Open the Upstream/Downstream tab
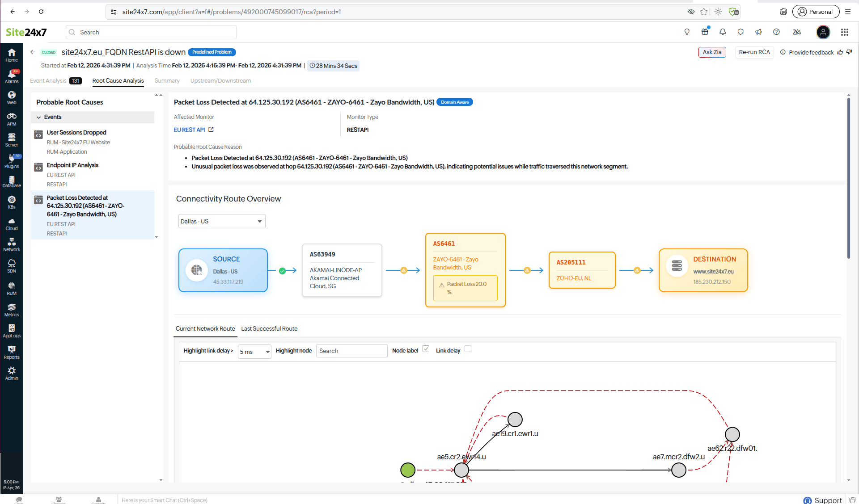The width and height of the screenshot is (859, 504). (220, 81)
